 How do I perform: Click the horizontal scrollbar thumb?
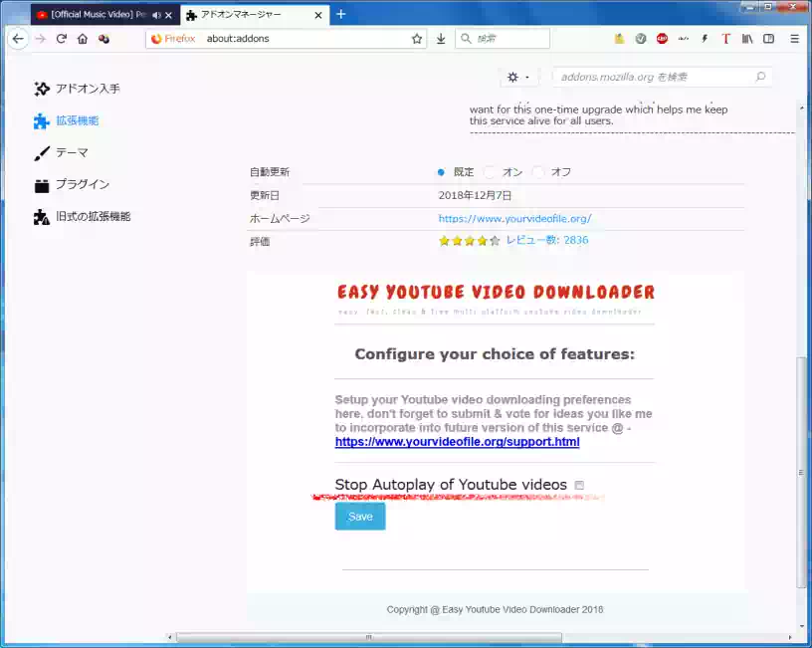(369, 637)
